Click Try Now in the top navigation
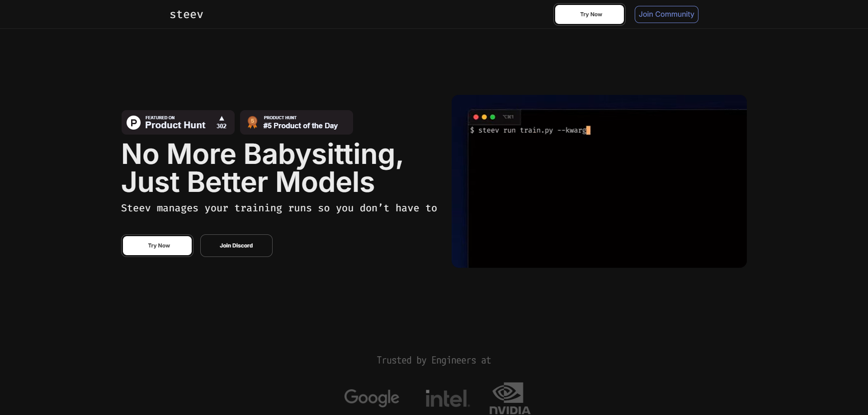Viewport: 868px width, 415px height. pos(590,14)
